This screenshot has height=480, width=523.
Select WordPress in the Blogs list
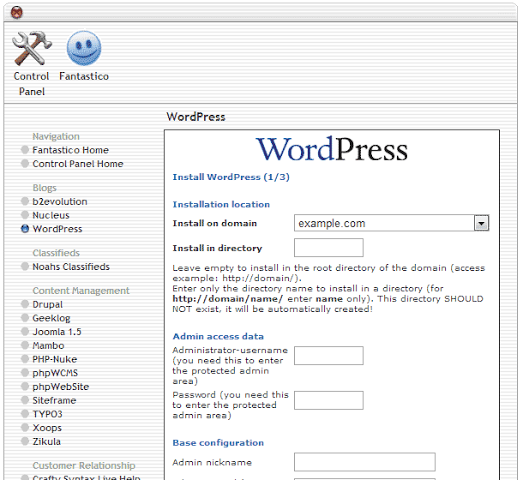(x=57, y=229)
